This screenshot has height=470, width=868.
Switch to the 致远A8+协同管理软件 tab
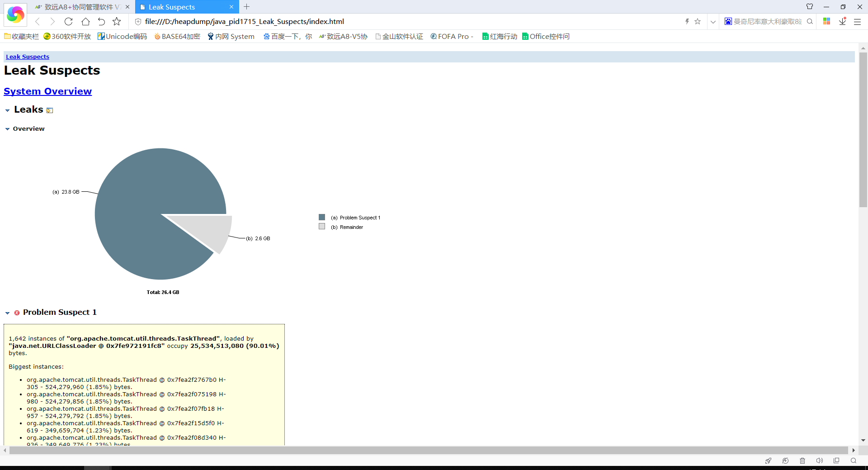[x=81, y=7]
